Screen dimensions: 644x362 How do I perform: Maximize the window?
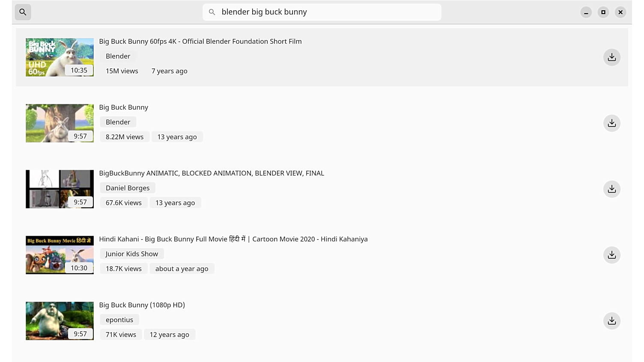point(603,12)
